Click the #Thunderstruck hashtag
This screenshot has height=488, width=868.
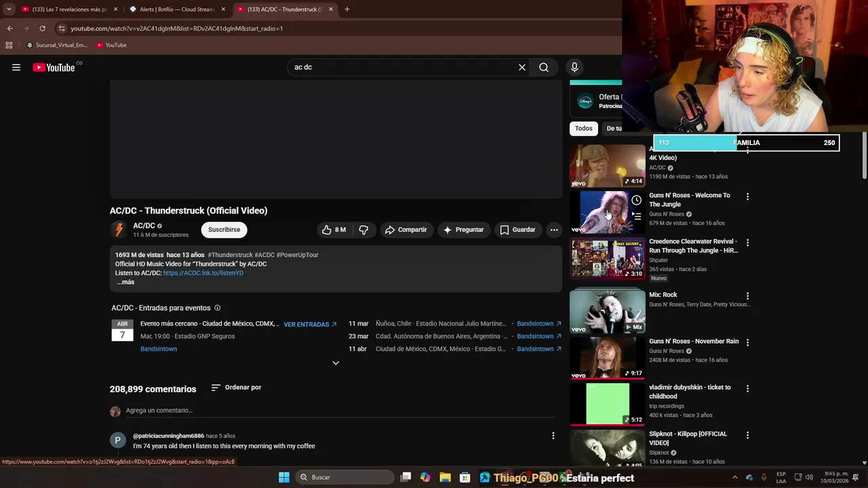point(231,255)
